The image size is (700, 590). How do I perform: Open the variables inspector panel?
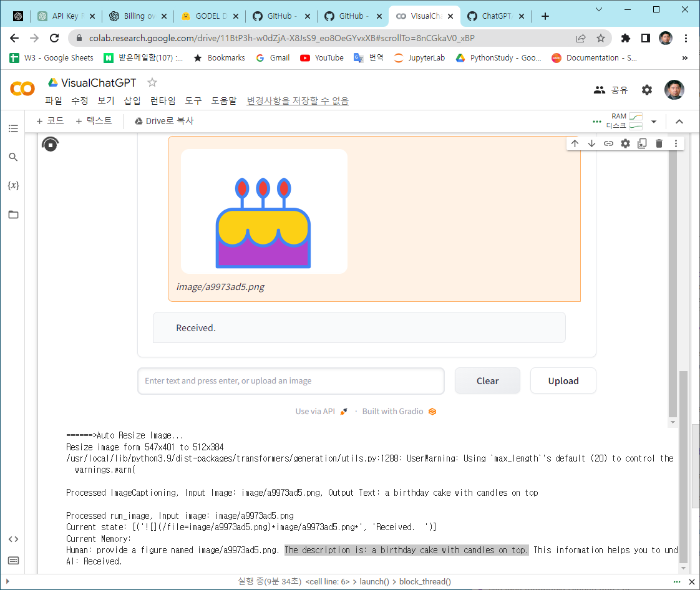[13, 185]
